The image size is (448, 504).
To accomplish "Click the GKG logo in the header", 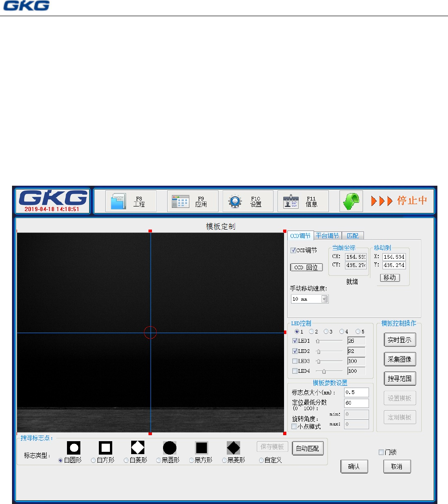I will point(54,198).
